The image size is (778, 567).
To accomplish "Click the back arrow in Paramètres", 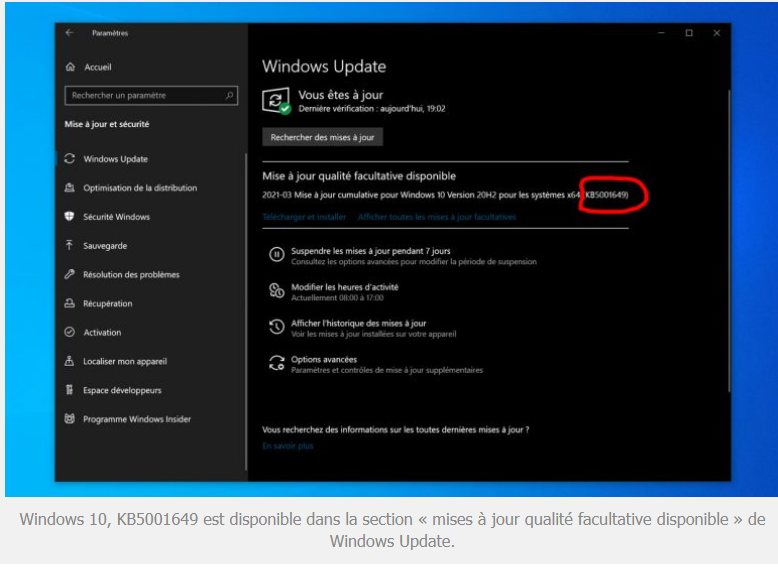I will click(x=70, y=33).
